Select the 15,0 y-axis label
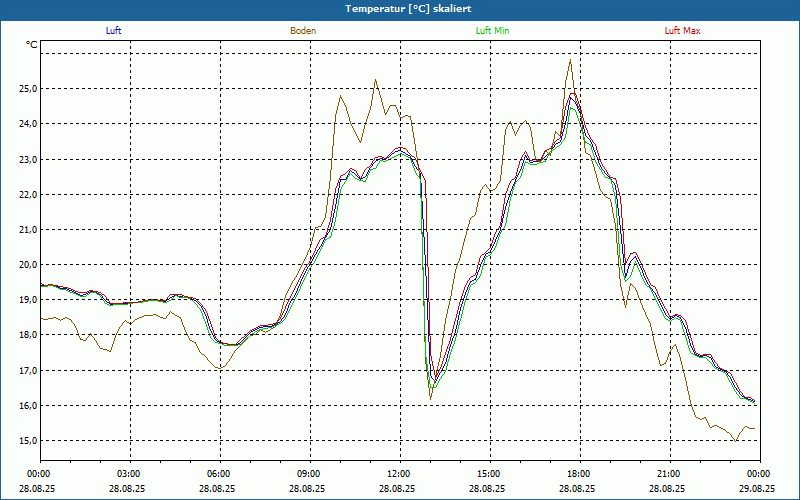 26,441
